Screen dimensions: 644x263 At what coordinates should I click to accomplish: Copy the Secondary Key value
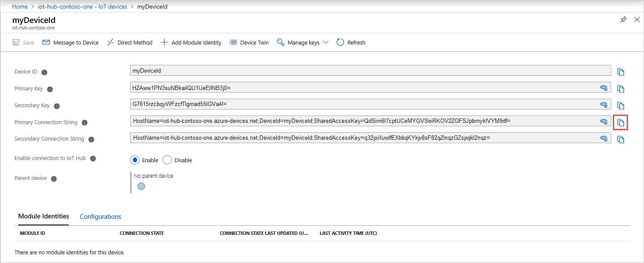tap(621, 106)
